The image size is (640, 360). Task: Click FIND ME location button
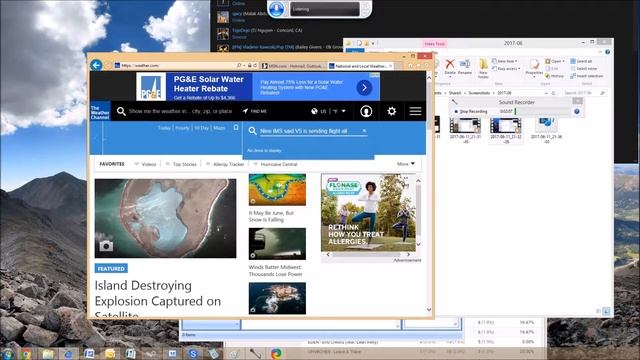[x=254, y=111]
